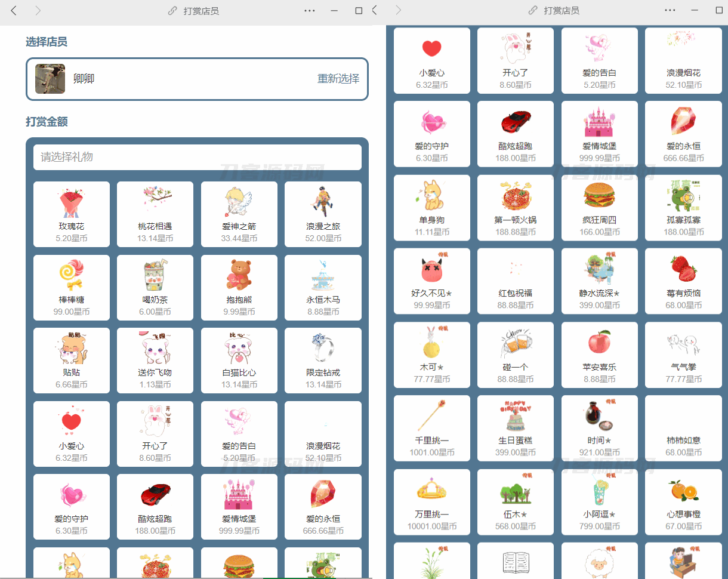The height and width of the screenshot is (579, 728).
Task: Select the 玫瑰花 rose bouquet gift
Action: [x=72, y=214]
